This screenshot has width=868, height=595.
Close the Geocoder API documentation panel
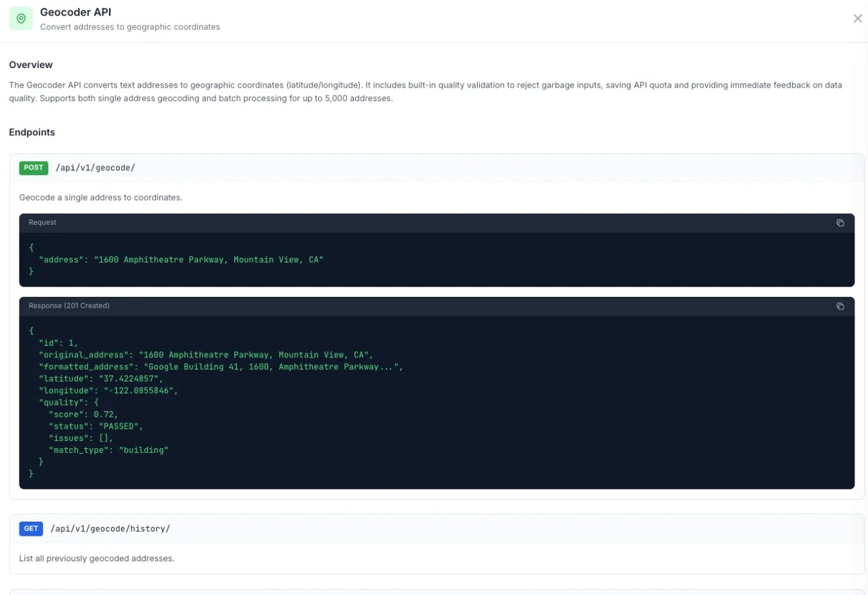pyautogui.click(x=858, y=18)
